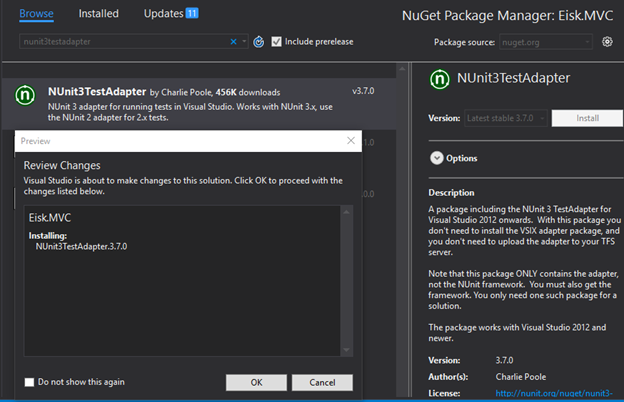The image size is (624, 402).
Task: Select NUnit3TestAdapter.3.7.0 in the changes list
Action: 81,246
